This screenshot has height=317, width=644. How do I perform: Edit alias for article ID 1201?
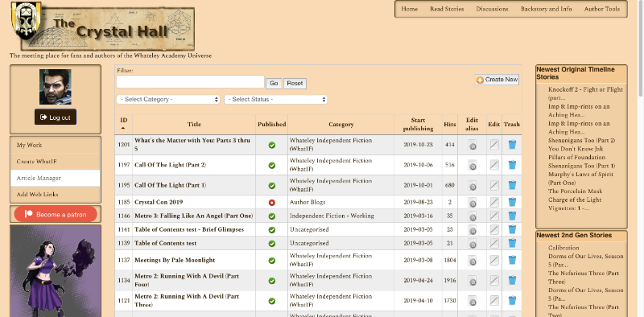coord(473,145)
